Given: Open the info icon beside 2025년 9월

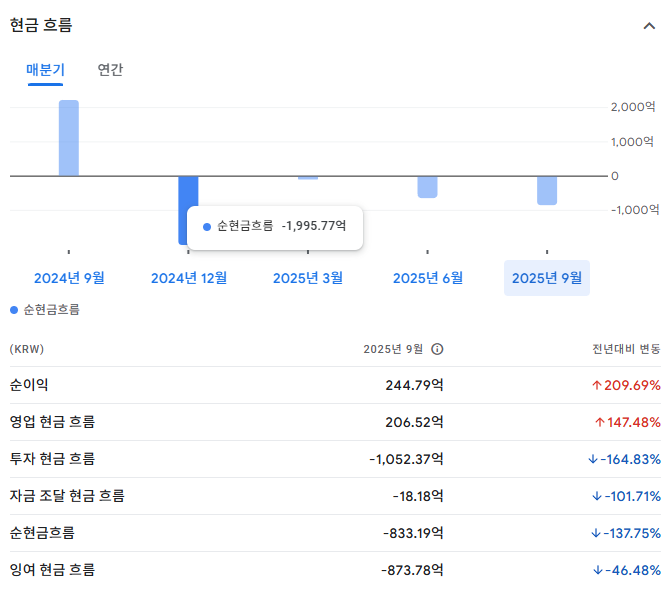Looking at the screenshot, I should tap(437, 349).
